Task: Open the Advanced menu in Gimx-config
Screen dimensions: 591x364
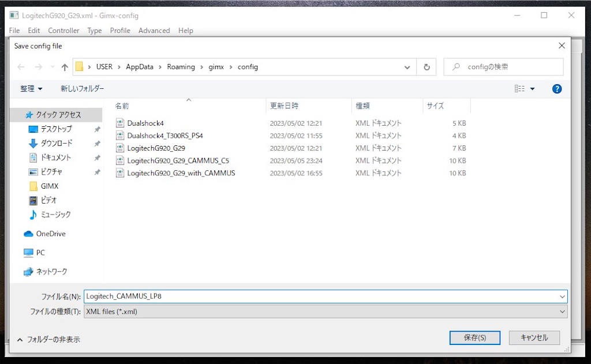Action: click(154, 31)
